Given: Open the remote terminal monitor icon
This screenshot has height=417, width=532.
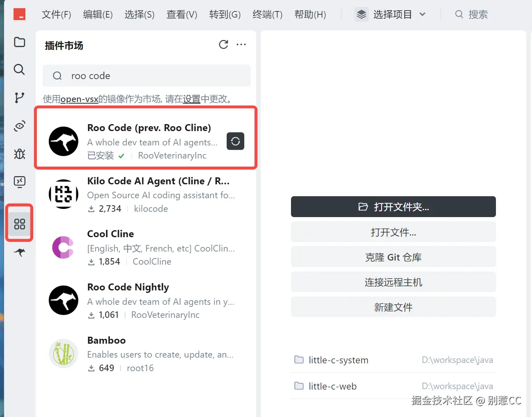Looking at the screenshot, I should tap(19, 182).
